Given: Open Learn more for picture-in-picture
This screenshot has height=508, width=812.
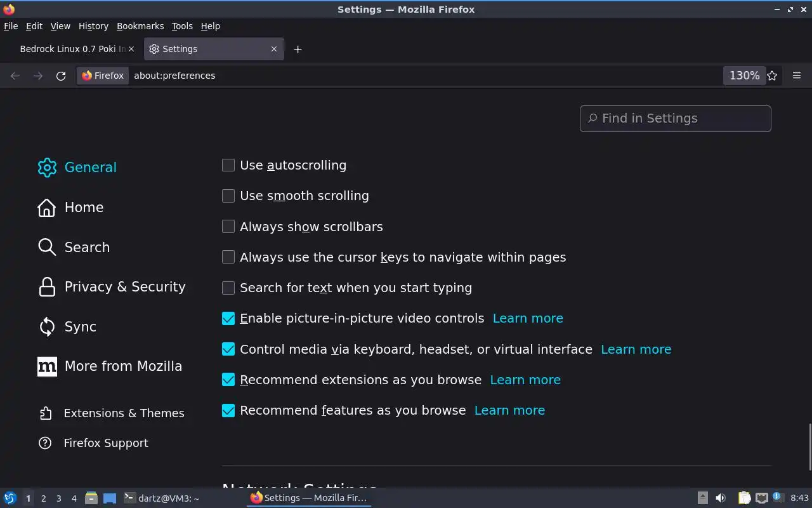Looking at the screenshot, I should coord(528,318).
